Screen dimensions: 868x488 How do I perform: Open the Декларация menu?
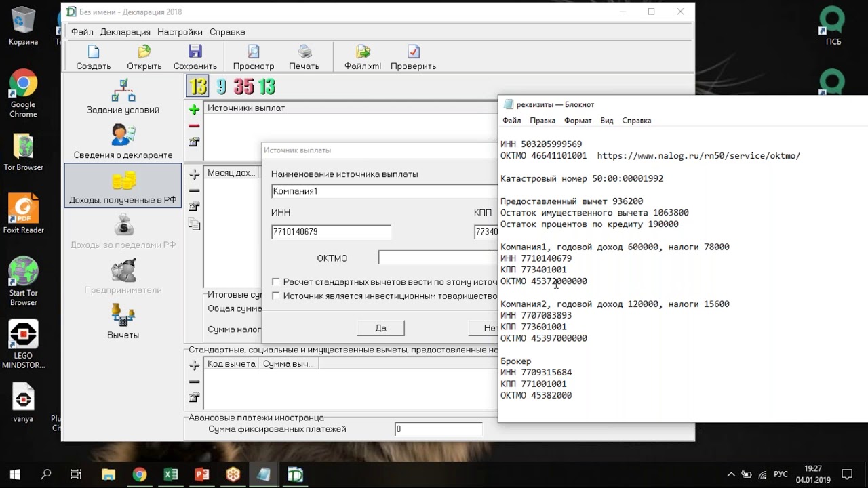coord(125,32)
